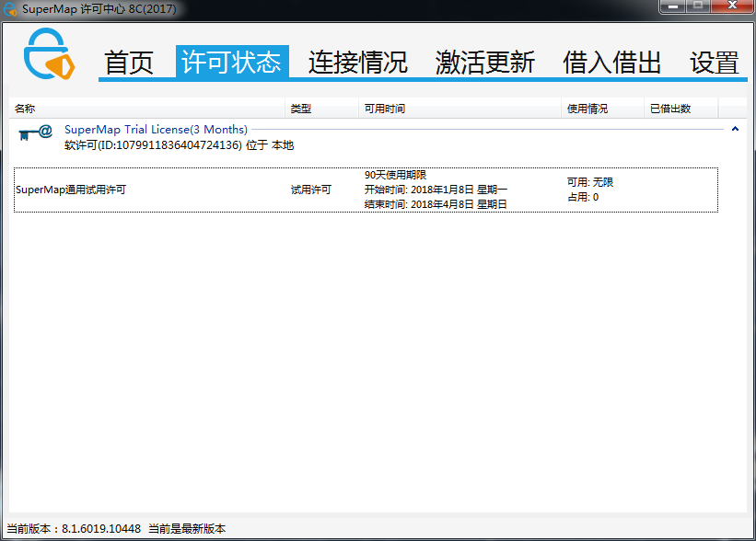
Task: Sort by the 已借出数 column header
Action: point(681,109)
